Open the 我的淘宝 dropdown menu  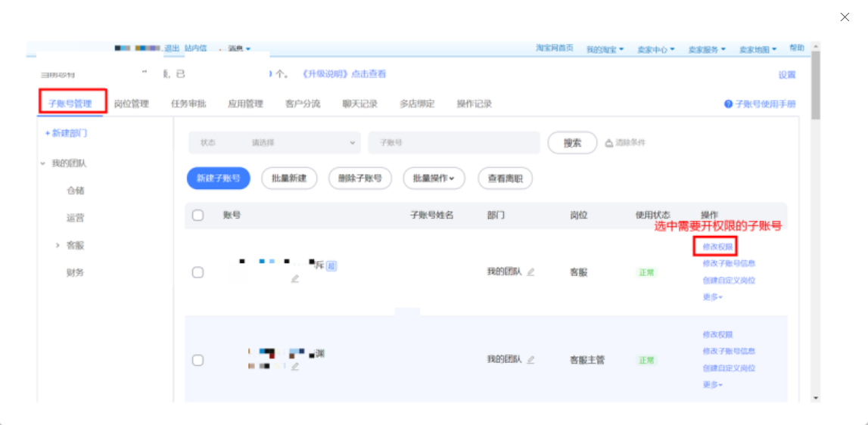[605, 49]
